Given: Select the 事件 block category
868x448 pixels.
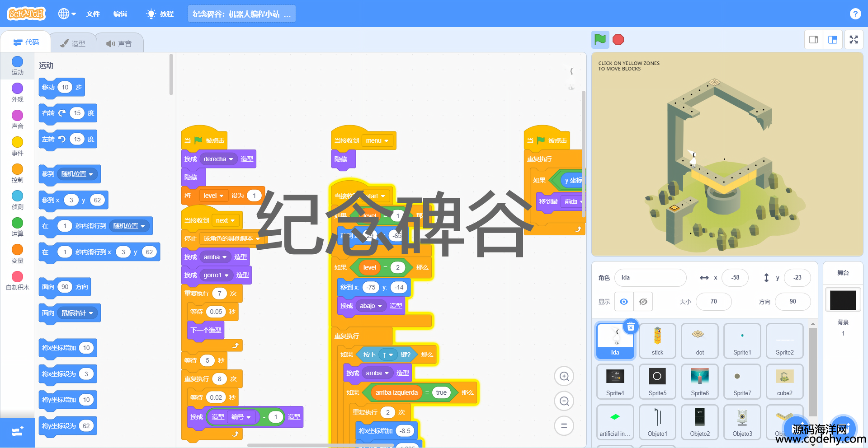Looking at the screenshot, I should [x=17, y=146].
